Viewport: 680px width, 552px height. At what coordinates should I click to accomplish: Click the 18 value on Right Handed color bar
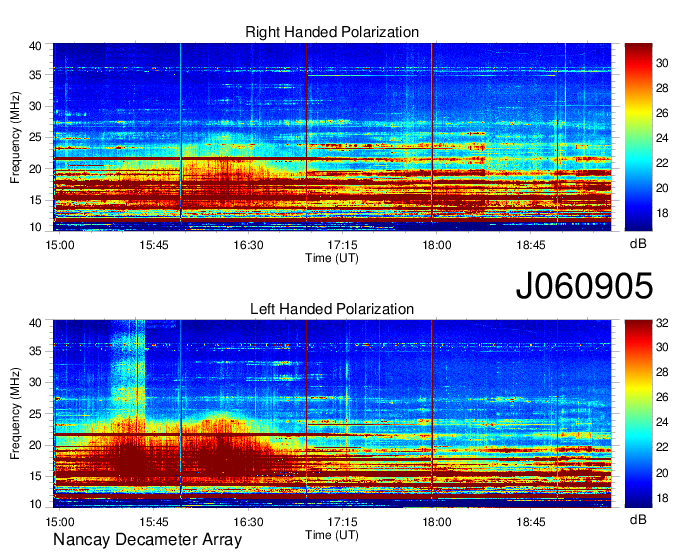[662, 213]
